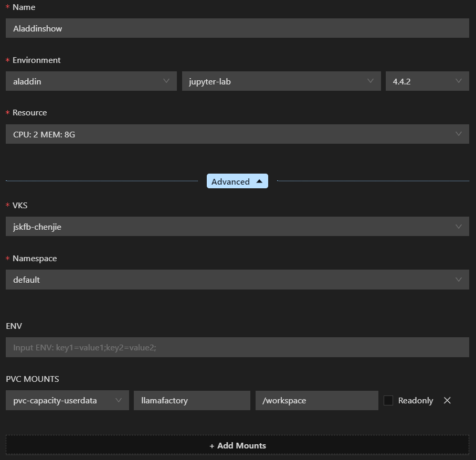Open the aladdin environment dropdown

[91, 81]
